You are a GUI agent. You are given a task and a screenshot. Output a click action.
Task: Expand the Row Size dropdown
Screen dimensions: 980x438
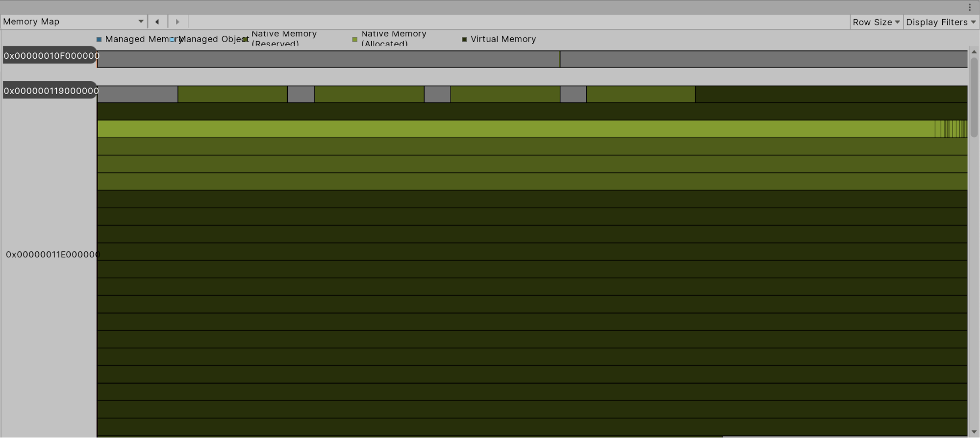point(876,22)
